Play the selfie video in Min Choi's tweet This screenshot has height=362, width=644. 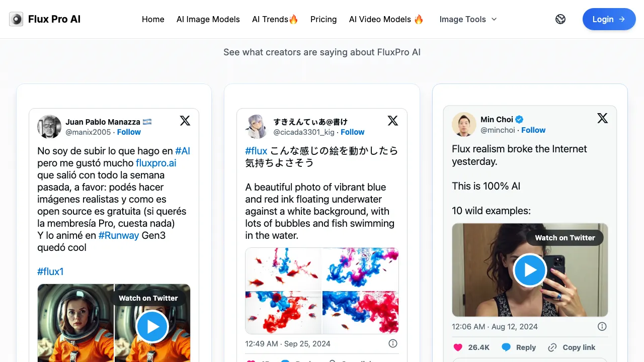tap(530, 270)
